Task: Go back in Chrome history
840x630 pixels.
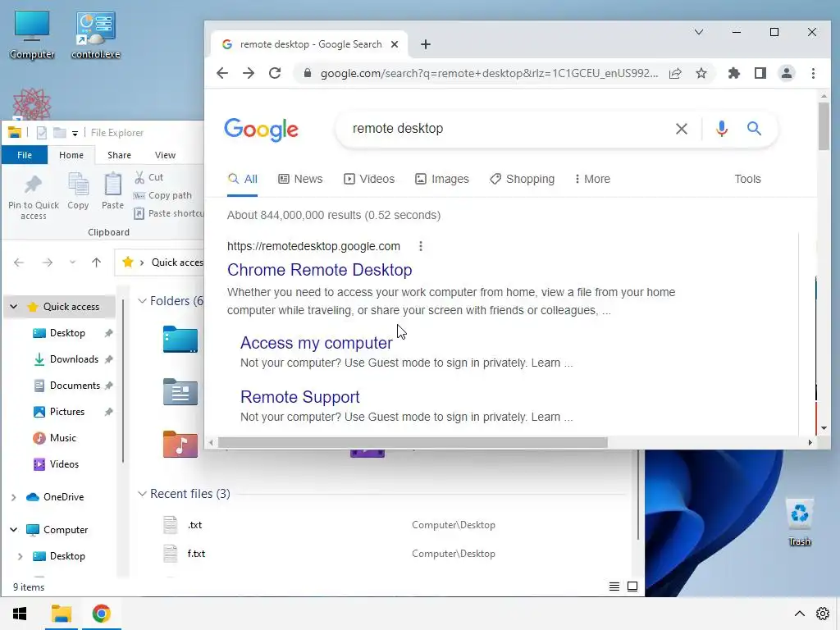Action: pos(222,73)
